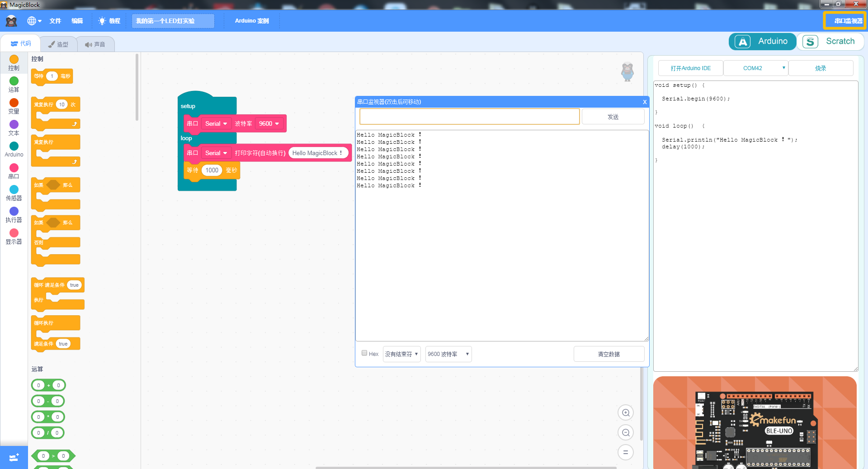The width and height of the screenshot is (868, 469).
Task: Click the 串口监视器 button
Action: tap(844, 21)
